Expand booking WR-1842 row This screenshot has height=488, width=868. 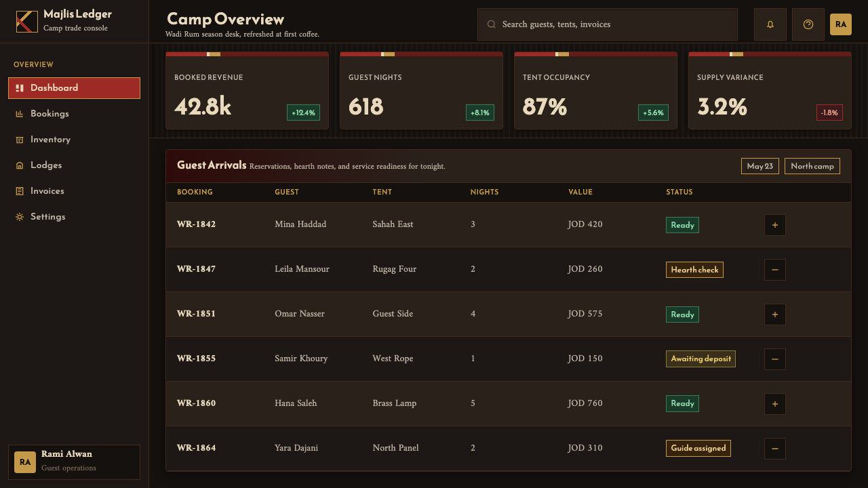click(775, 225)
